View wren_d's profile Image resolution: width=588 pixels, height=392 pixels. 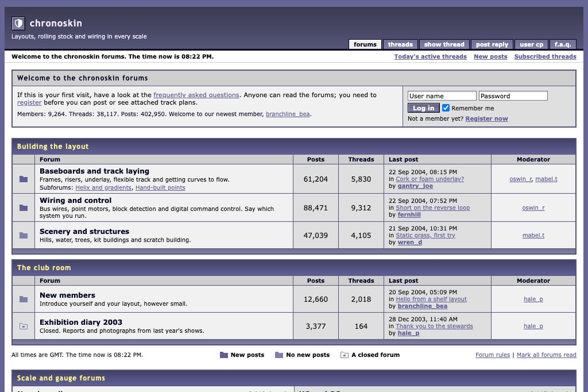point(409,242)
